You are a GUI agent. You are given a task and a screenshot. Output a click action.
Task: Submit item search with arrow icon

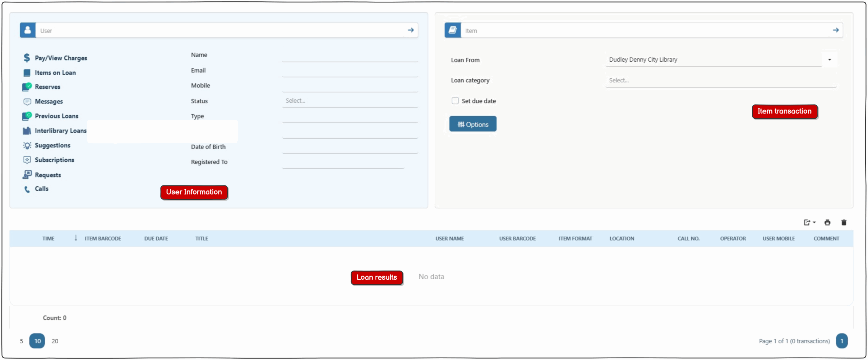pyautogui.click(x=835, y=30)
